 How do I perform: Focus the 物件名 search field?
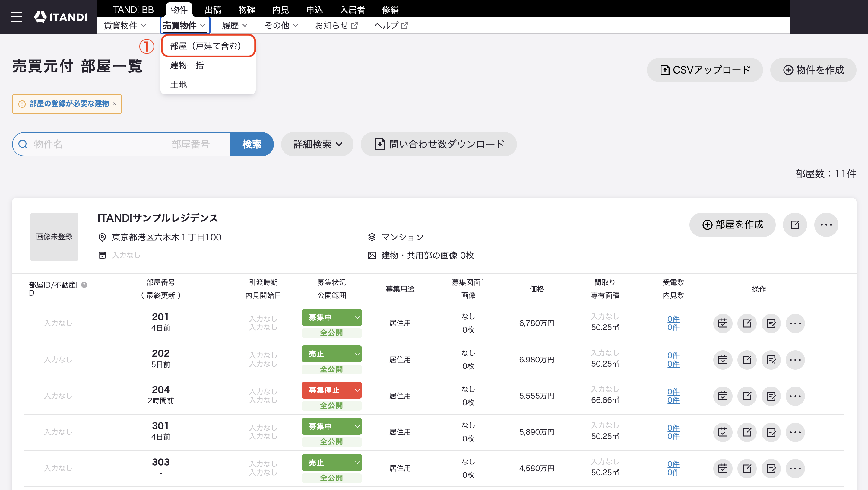coord(89,144)
